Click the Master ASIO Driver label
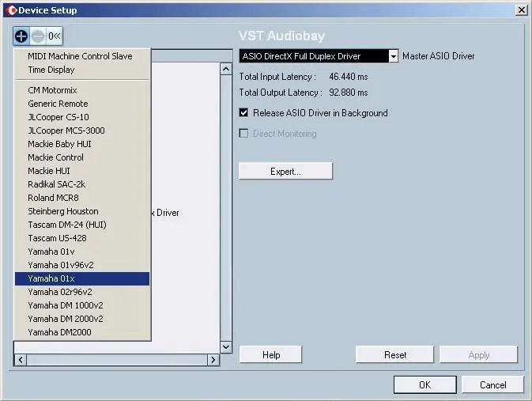The height and width of the screenshot is (401, 532). (439, 56)
